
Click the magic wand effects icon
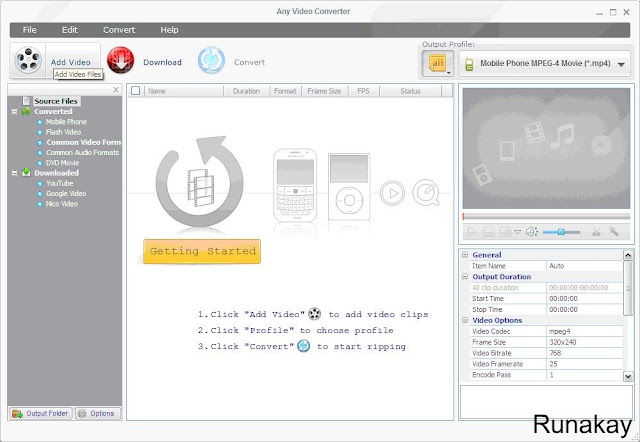coord(614,231)
